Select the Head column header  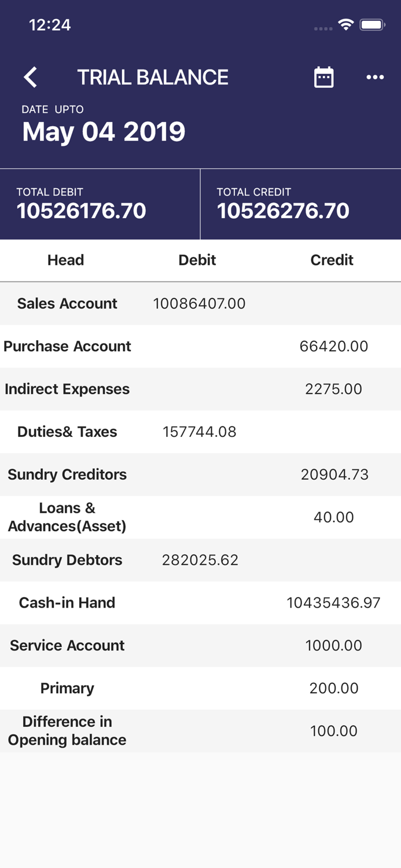pos(65,260)
